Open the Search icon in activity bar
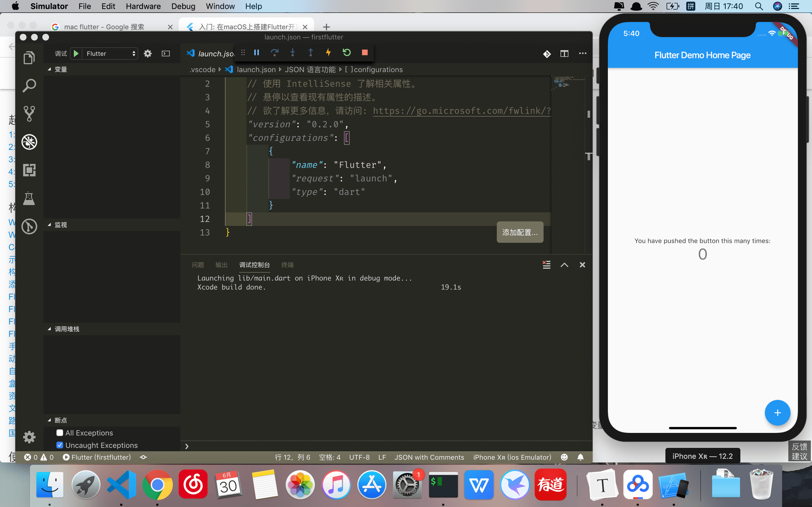This screenshot has width=812, height=507. (x=29, y=86)
